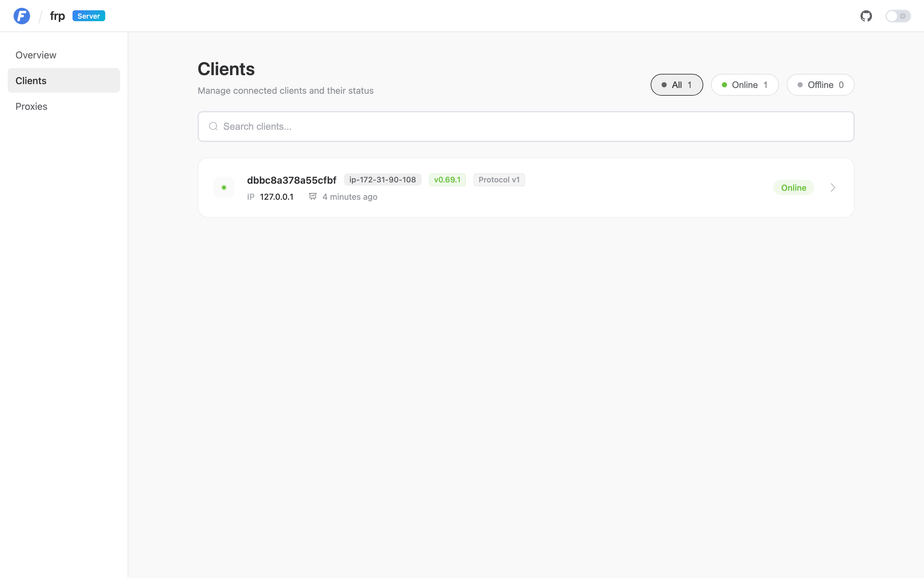Click the v0.69.1 version tag
924x578 pixels.
coord(447,180)
